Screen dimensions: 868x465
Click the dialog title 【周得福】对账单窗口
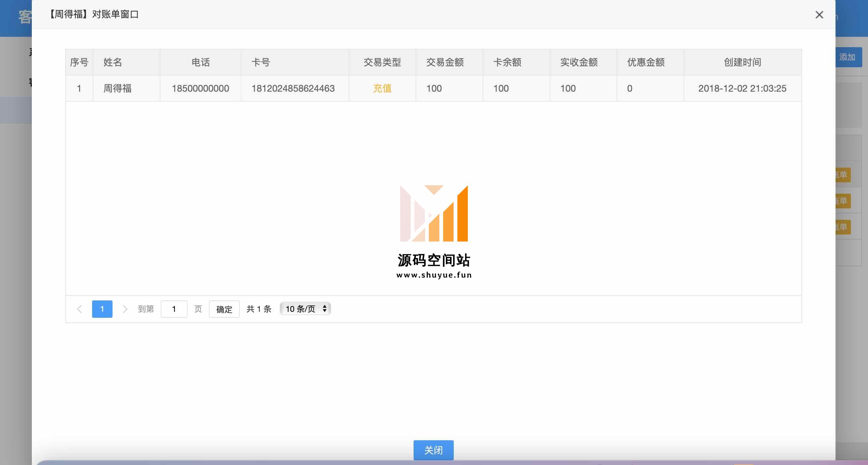tap(93, 14)
